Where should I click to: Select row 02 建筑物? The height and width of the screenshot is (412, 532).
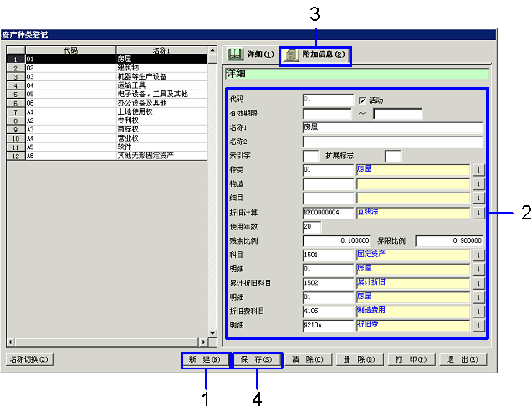(107, 68)
